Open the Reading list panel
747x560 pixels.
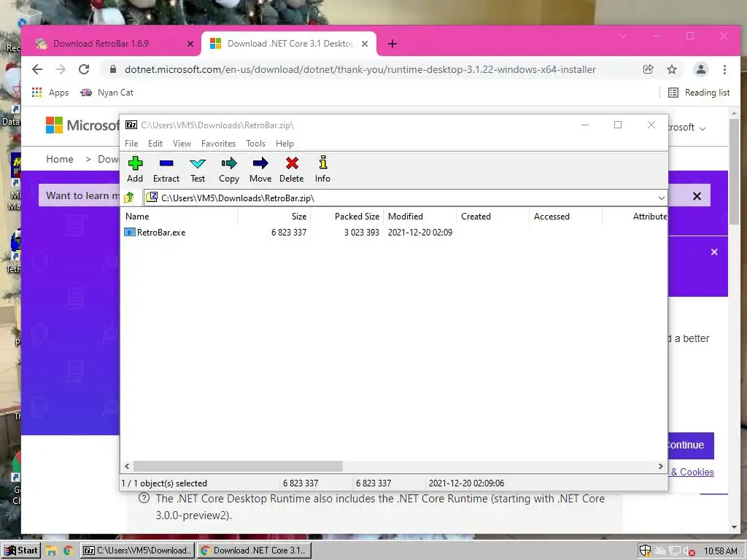tap(699, 93)
